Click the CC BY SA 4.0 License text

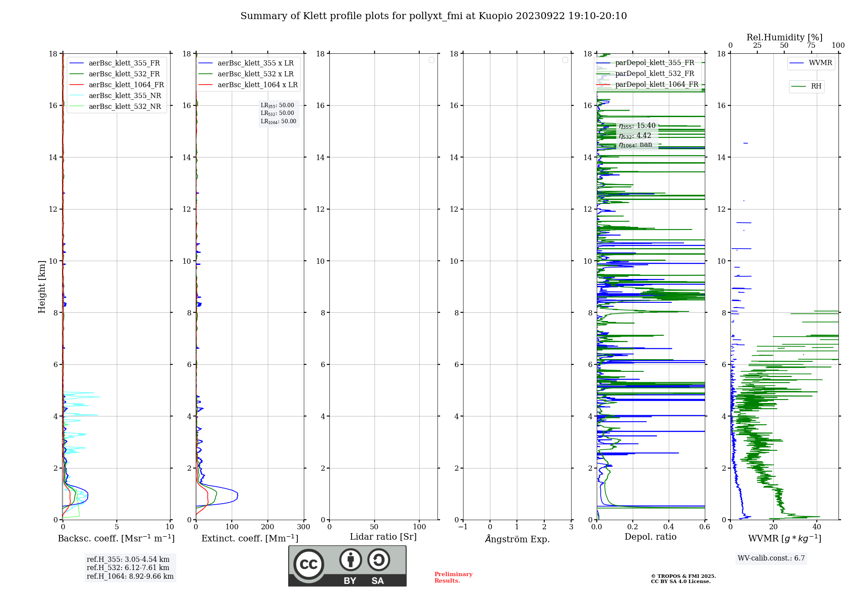pos(681,581)
